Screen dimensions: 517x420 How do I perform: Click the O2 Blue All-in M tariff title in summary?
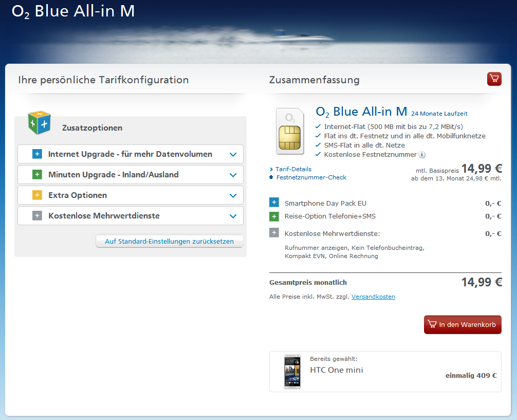pos(361,112)
